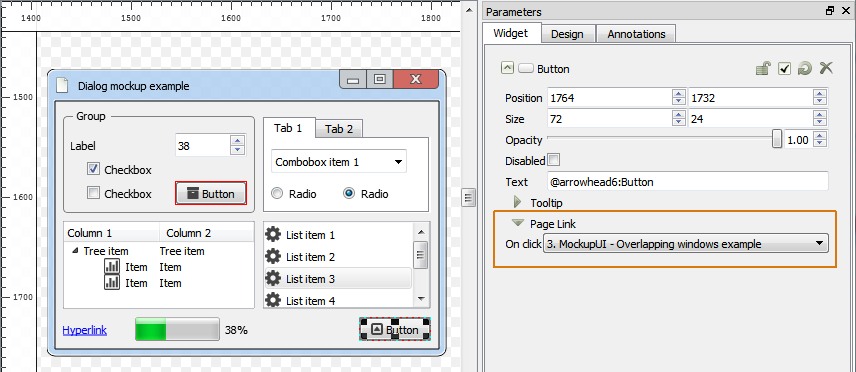The width and height of the screenshot is (856, 372).
Task: Click the delete X icon in widget header
Action: pyautogui.click(x=826, y=68)
